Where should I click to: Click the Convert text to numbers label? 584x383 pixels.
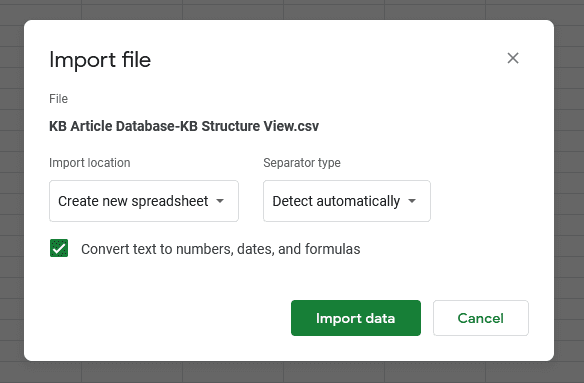click(x=220, y=249)
